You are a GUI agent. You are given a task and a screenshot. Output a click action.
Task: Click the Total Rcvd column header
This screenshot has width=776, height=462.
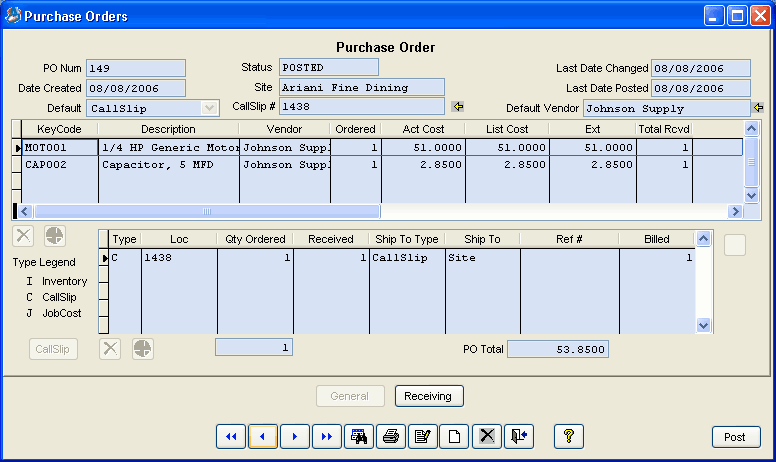pos(664,129)
